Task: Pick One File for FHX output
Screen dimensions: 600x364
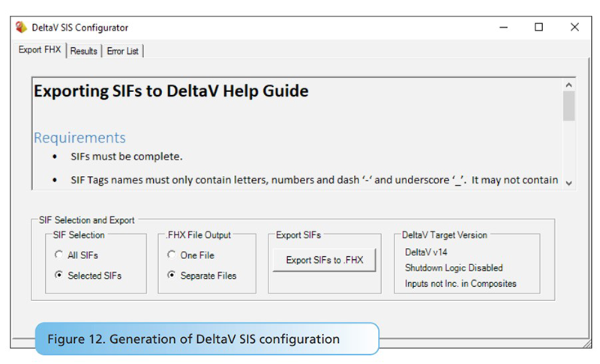Action: point(172,255)
